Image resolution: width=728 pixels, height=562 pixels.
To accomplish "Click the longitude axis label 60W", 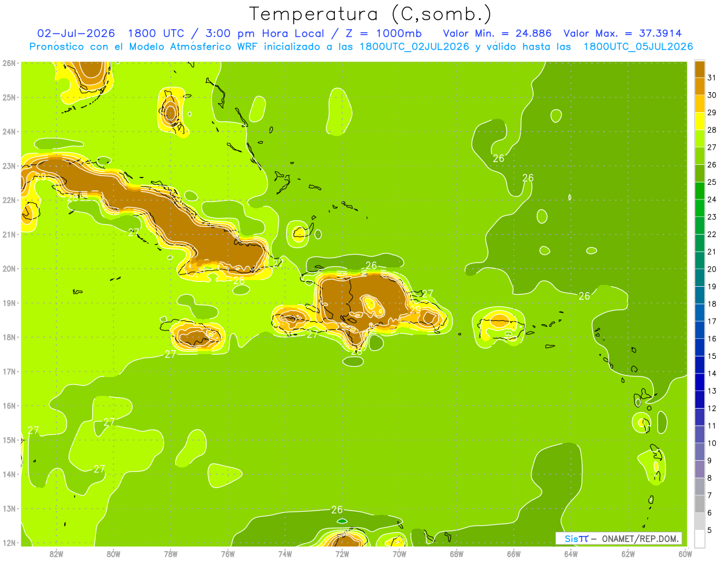I will click(x=686, y=553).
